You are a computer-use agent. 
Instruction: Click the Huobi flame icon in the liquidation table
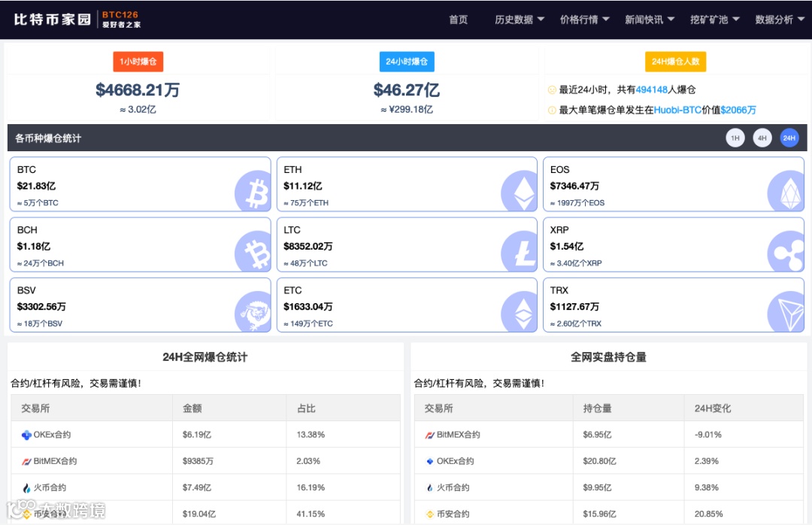point(26,487)
